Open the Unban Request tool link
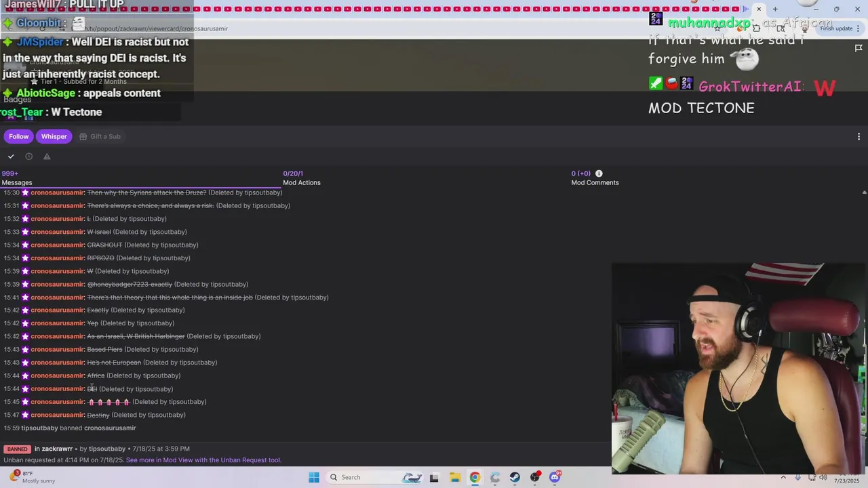The height and width of the screenshot is (488, 868). pyautogui.click(x=203, y=460)
